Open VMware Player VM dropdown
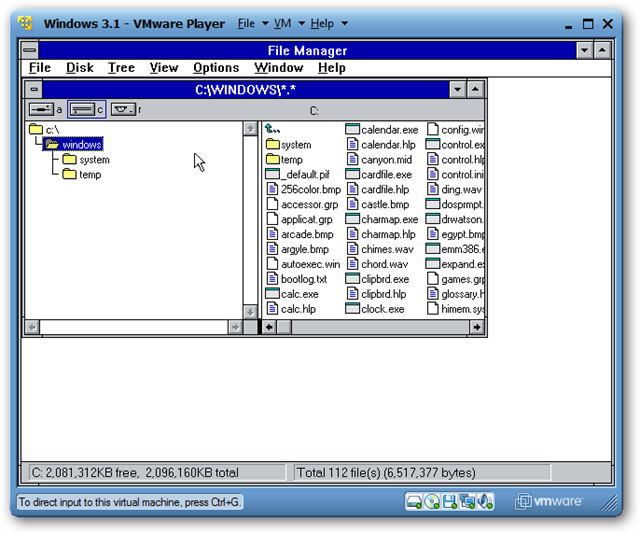Viewport: 640px width, 534px height. [x=289, y=23]
